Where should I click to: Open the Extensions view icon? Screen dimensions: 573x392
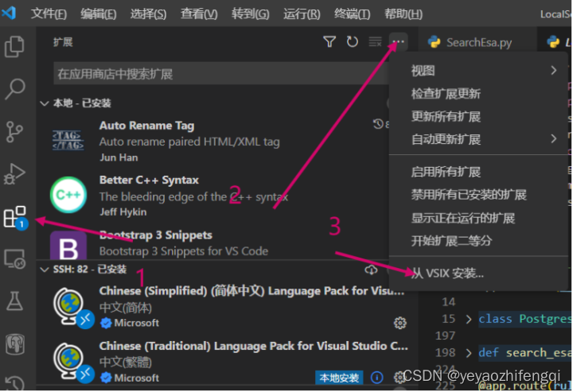click(x=15, y=217)
